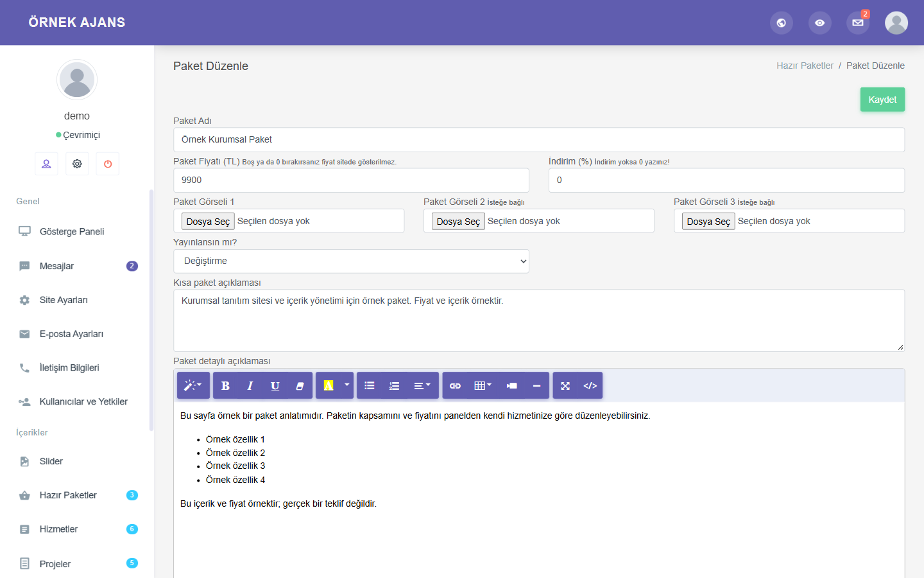Click the eye preview icon in header
This screenshot has height=578, width=924.
(819, 22)
